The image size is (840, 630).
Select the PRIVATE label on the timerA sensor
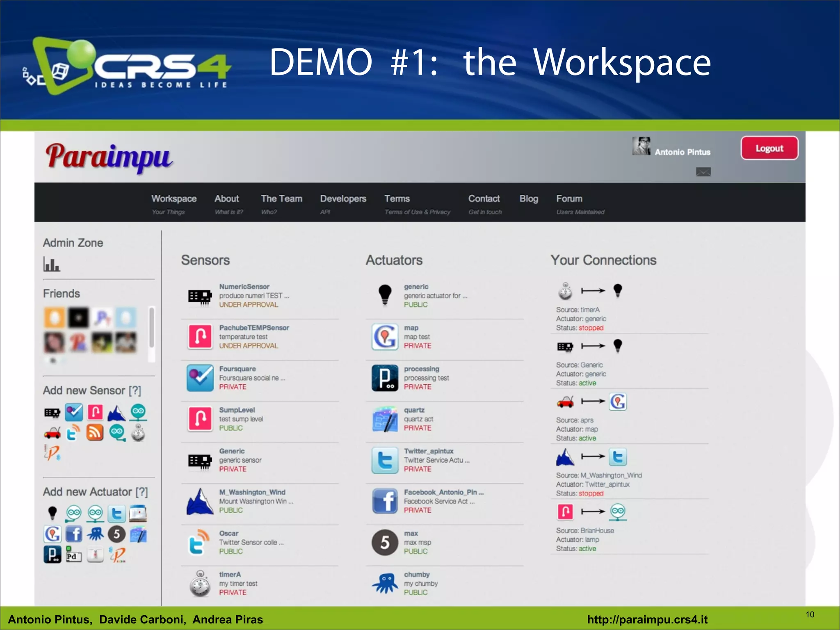pos(233,592)
